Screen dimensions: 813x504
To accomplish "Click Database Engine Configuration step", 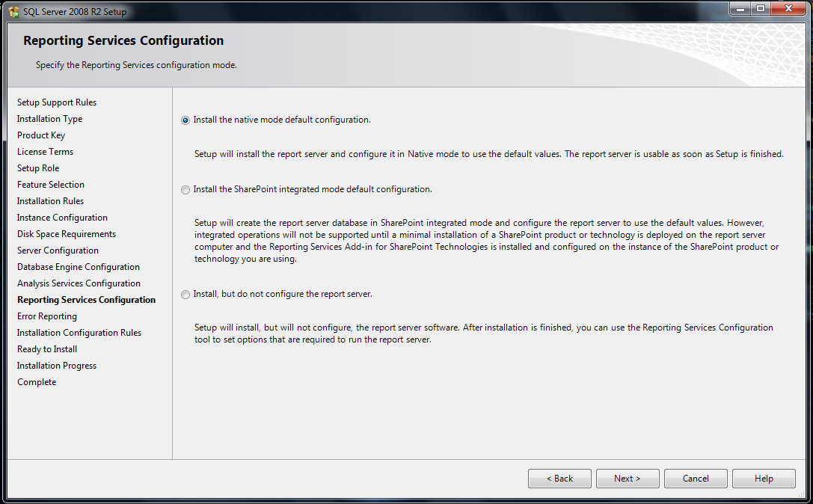I will pyautogui.click(x=79, y=267).
